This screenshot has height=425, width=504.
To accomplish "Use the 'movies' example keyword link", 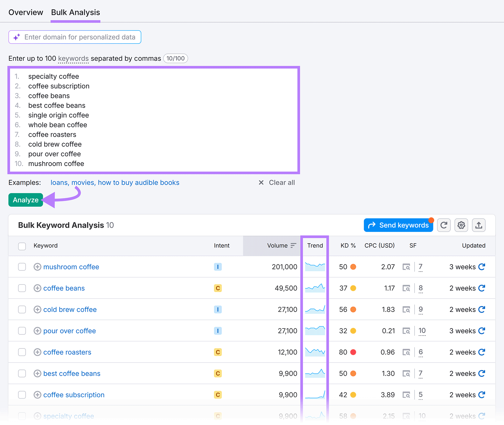I will pyautogui.click(x=83, y=183).
